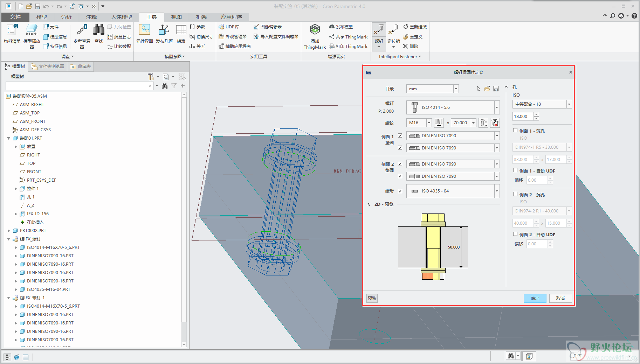Viewport: 640px width, 364px height.
Task: Click the automatic screw length icon
Action: coord(483,122)
